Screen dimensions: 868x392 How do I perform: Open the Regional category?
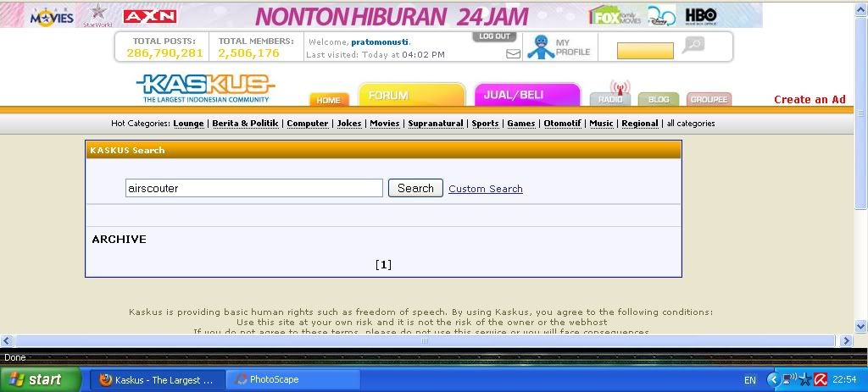pyautogui.click(x=640, y=124)
